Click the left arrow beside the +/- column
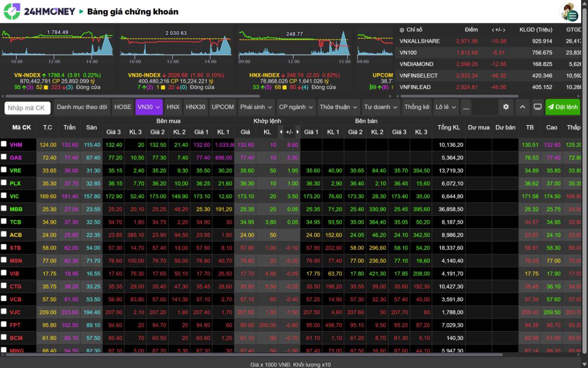 point(281,132)
